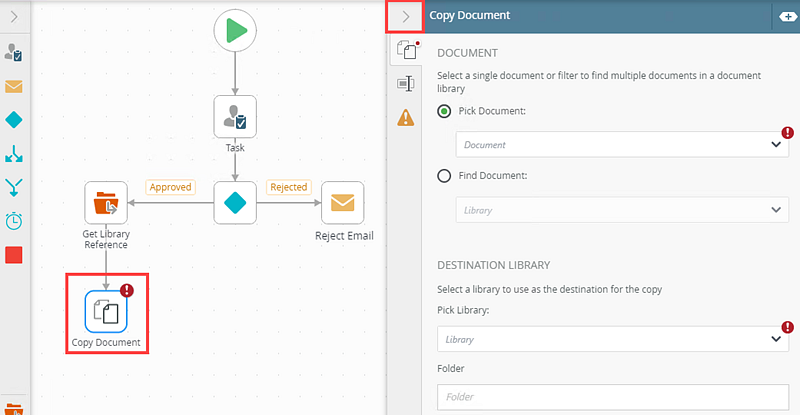800x415 pixels.
Task: Open the Document dropdown under Pick Document
Action: (622, 144)
